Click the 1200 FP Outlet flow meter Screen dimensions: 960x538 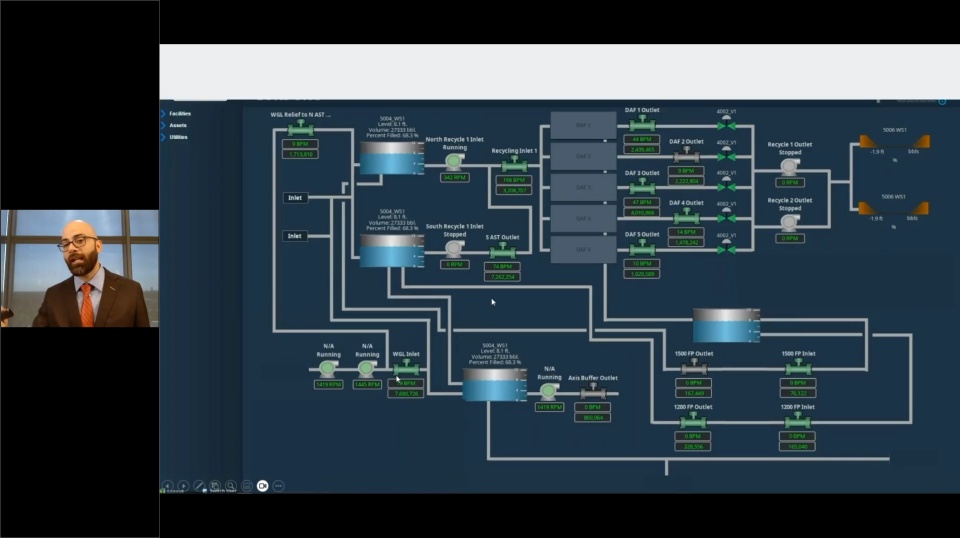pos(693,420)
